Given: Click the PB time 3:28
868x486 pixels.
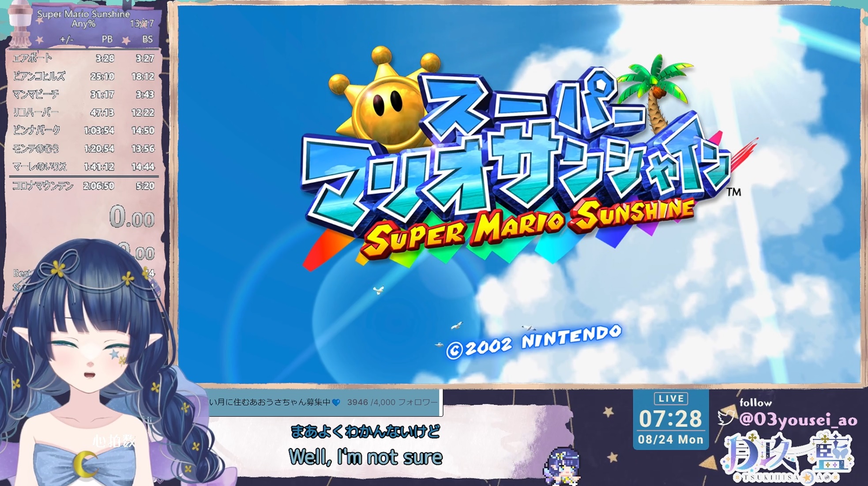Looking at the screenshot, I should pyautogui.click(x=105, y=58).
